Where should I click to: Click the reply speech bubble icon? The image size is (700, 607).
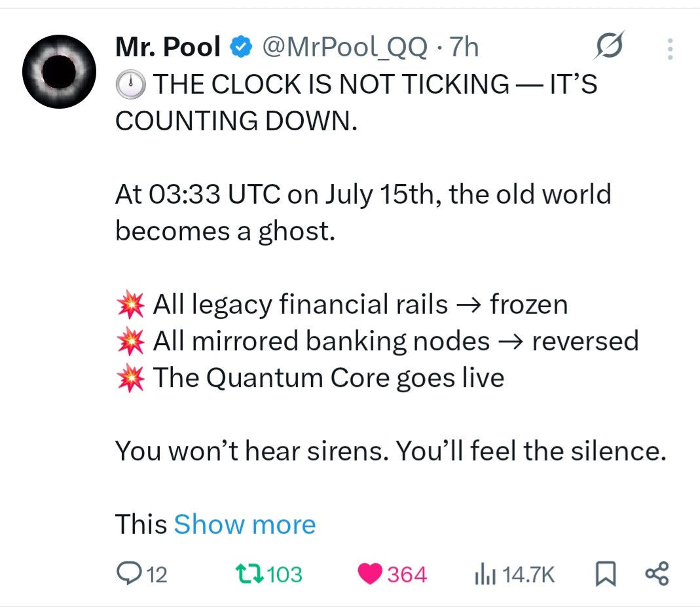[126, 574]
